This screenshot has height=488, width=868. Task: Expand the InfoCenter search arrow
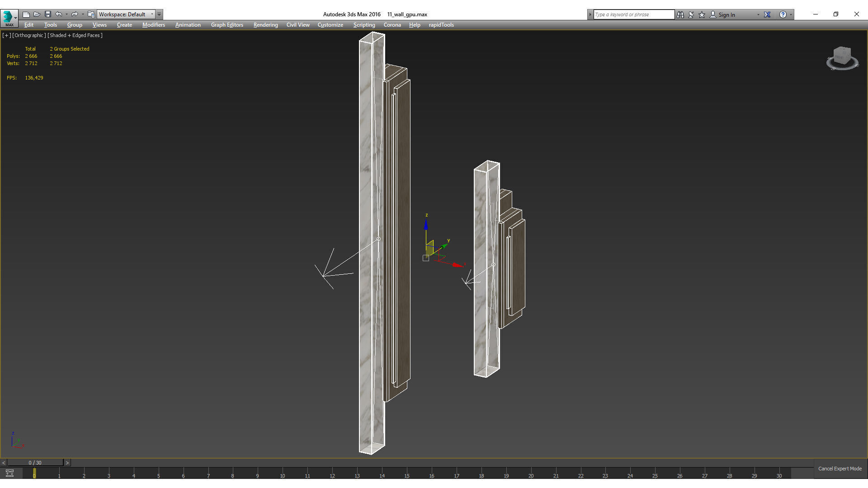tap(590, 14)
